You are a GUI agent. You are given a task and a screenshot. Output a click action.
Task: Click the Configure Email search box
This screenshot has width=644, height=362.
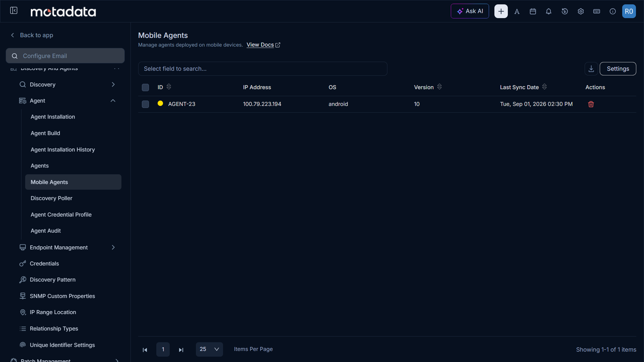65,56
